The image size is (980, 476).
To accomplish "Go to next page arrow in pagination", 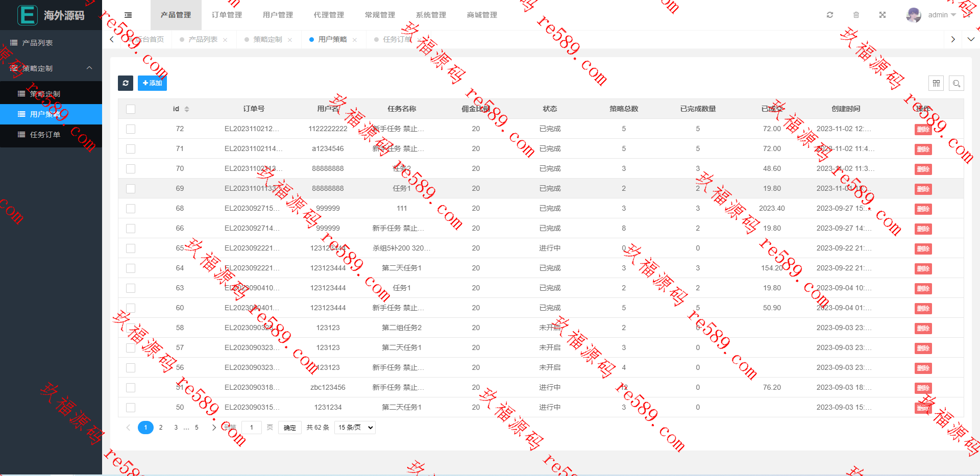I will coord(214,428).
